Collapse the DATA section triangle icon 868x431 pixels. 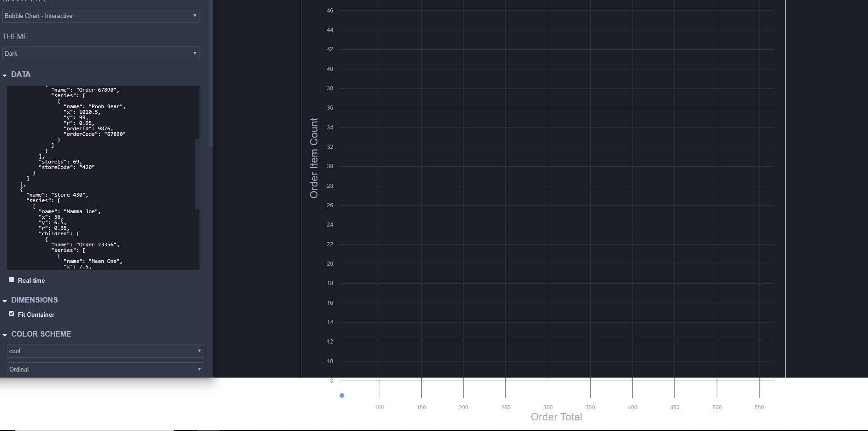[5, 74]
